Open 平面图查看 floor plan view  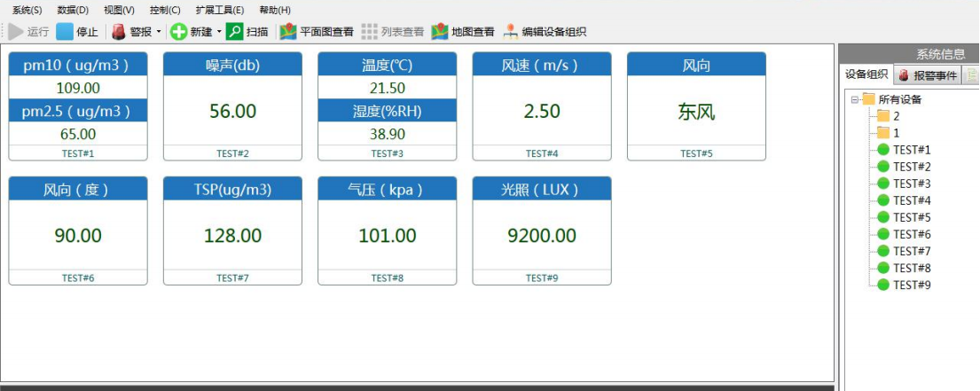pos(317,31)
